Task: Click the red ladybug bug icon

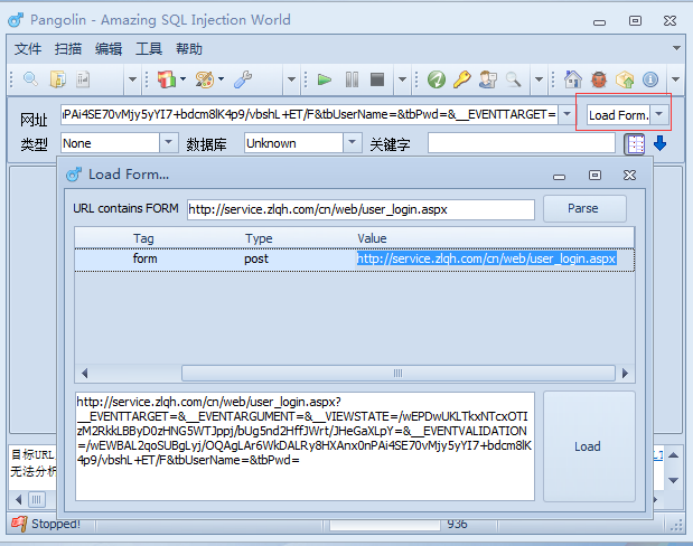Action: pyautogui.click(x=599, y=80)
